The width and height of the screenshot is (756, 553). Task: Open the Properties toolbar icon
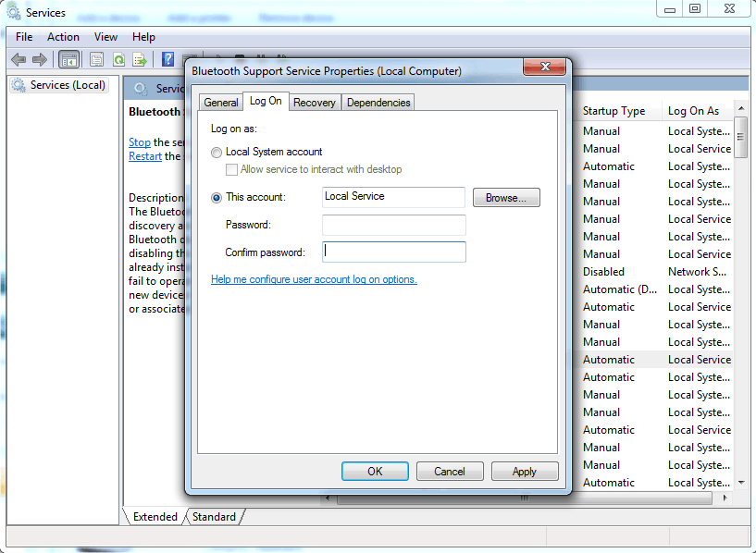click(x=96, y=60)
